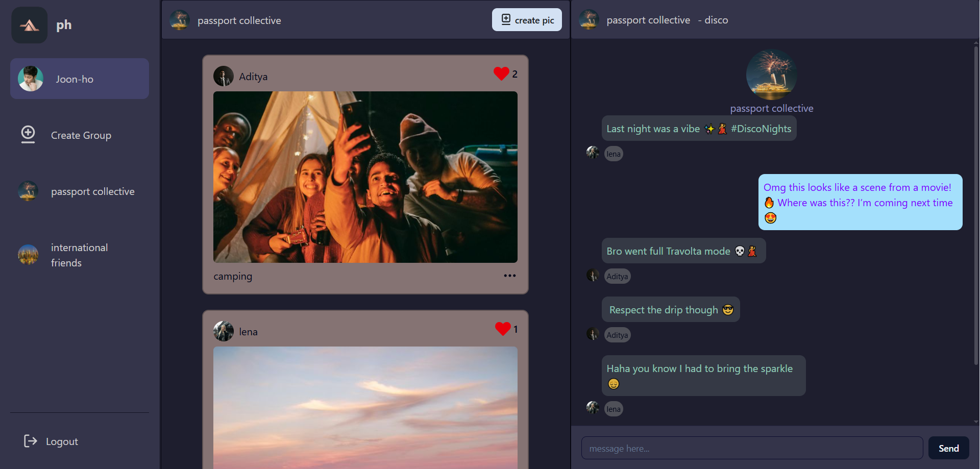This screenshot has height=469, width=980.
Task: Open lena's sunset sky photo
Action: (365, 408)
